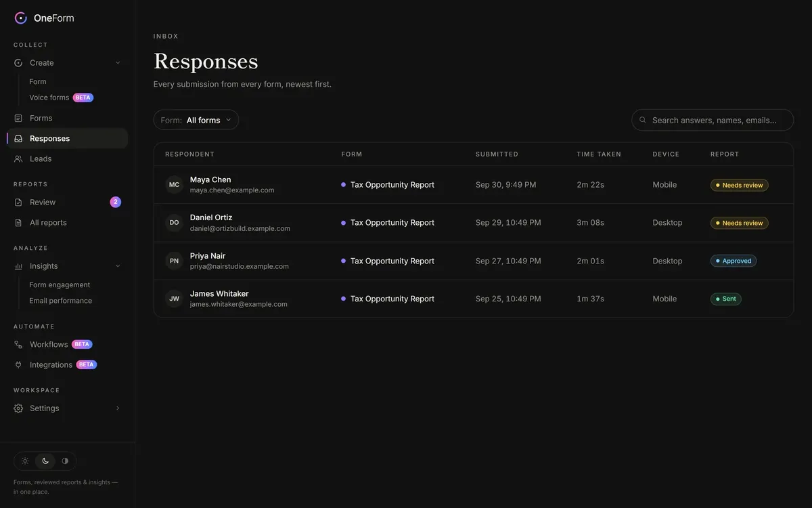Open Settings in sidebar
This screenshot has height=508, width=812.
click(x=67, y=408)
